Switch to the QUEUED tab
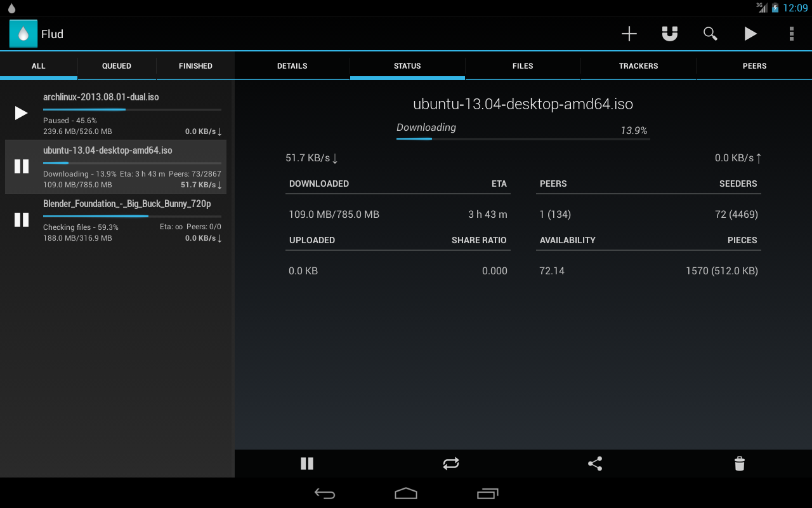Screen dimensions: 812x508 [117, 66]
